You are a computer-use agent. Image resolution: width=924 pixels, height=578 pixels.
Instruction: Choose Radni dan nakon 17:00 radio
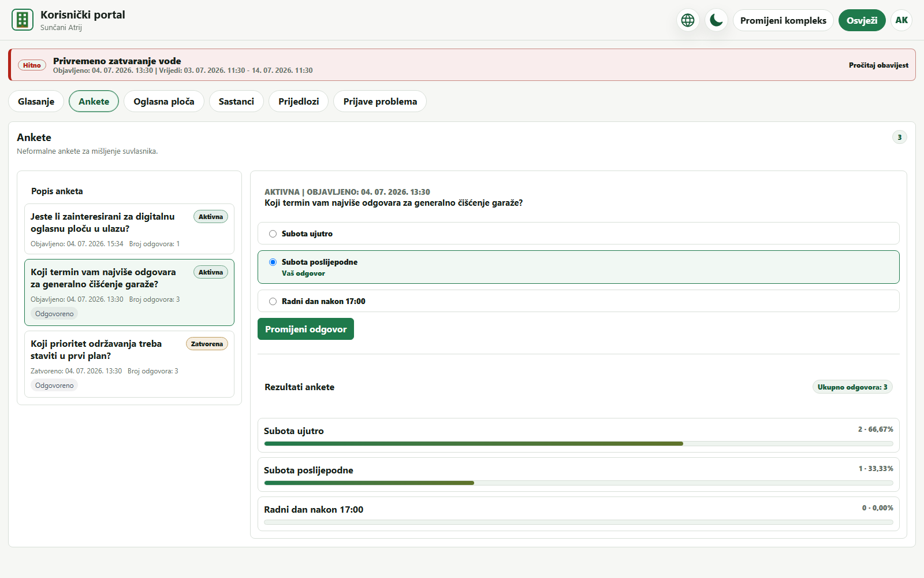(x=273, y=301)
